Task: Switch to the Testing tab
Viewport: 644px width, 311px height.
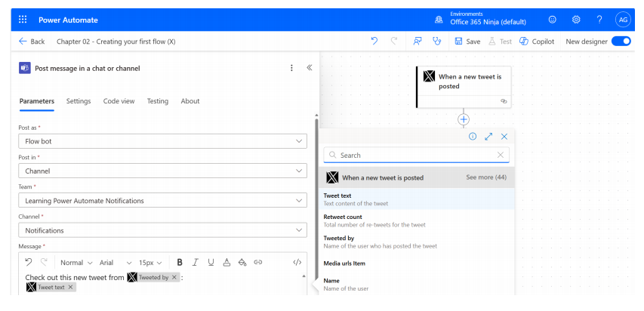Action: [158, 101]
